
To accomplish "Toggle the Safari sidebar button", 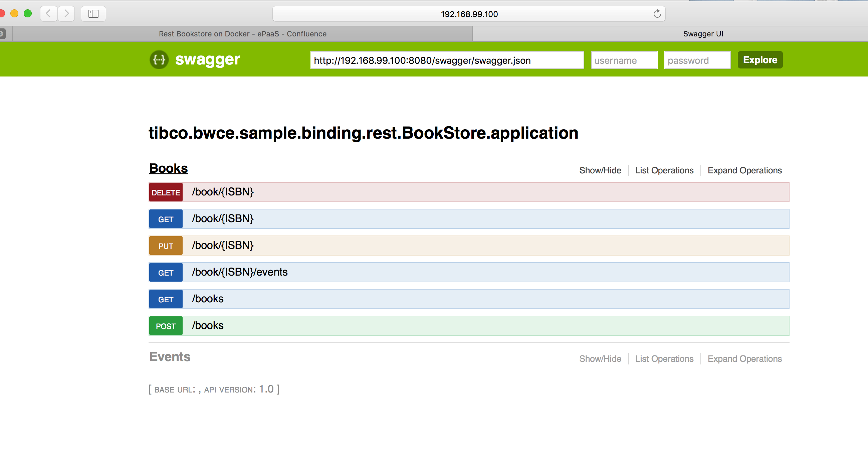I will pyautogui.click(x=93, y=14).
